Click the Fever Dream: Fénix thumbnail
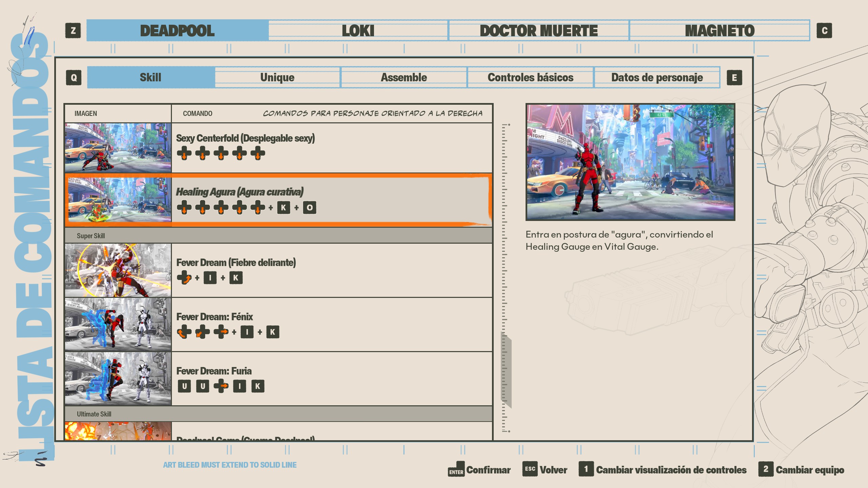 coord(118,325)
